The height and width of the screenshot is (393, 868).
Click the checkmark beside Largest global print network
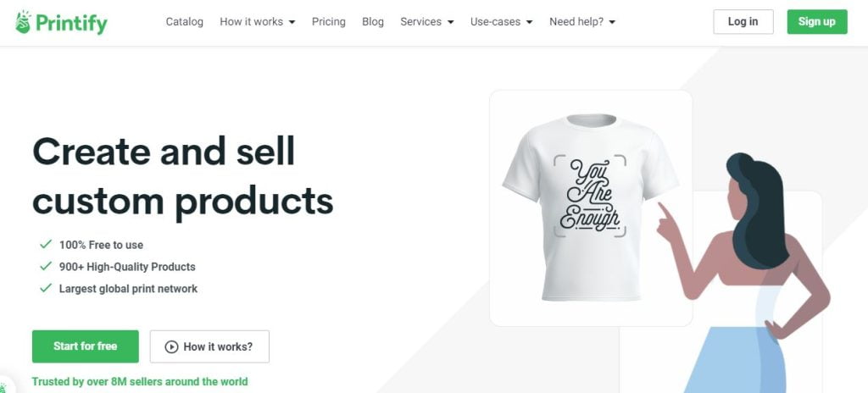coord(46,289)
